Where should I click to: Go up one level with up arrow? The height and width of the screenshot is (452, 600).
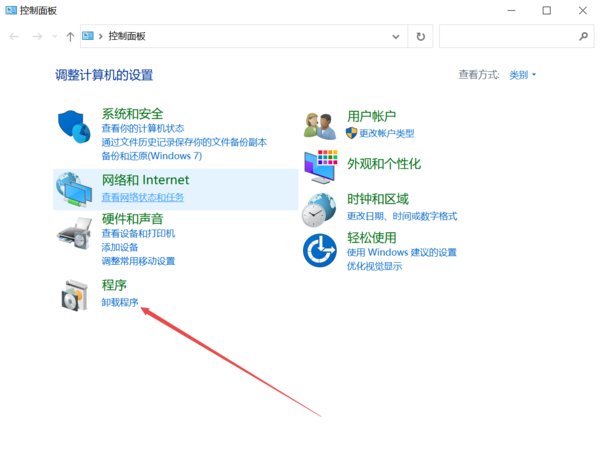69,36
